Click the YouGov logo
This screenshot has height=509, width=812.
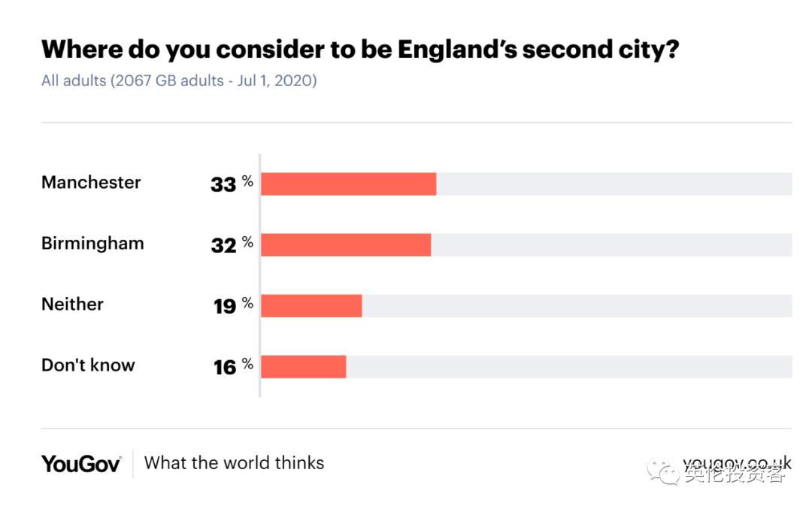81,463
